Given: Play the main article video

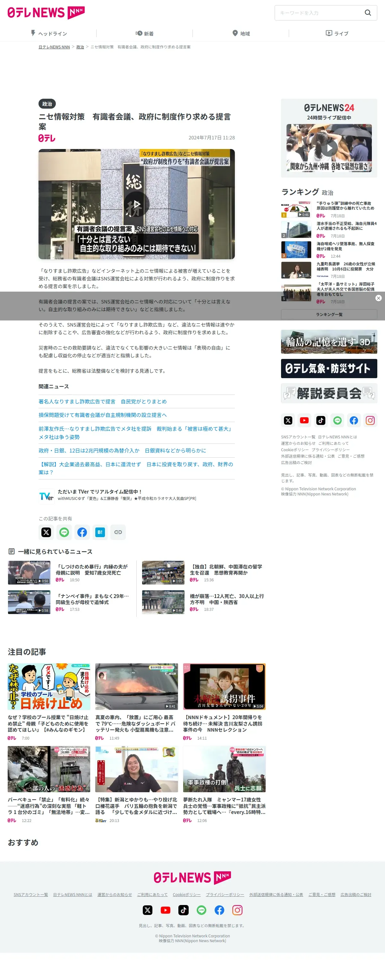Looking at the screenshot, I should (x=136, y=204).
